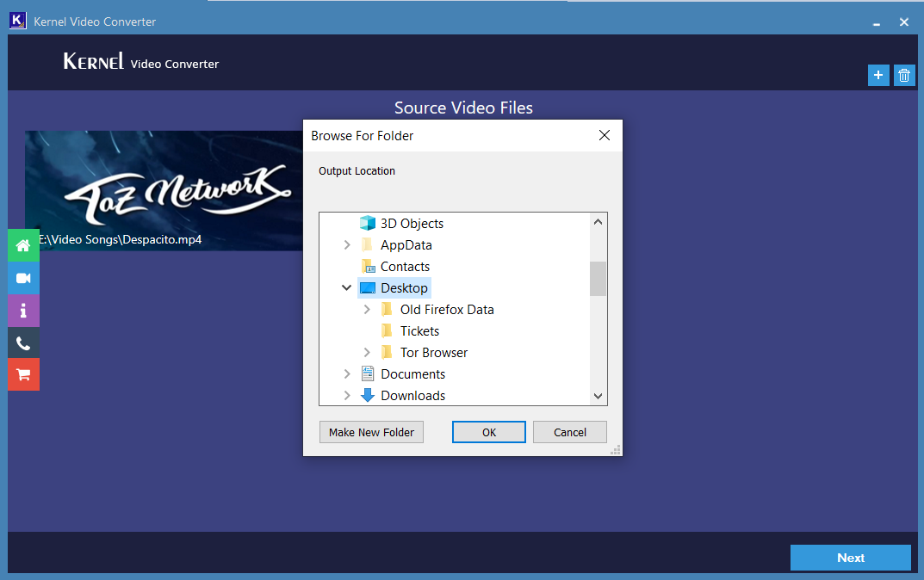This screenshot has height=580, width=924.
Task: Click the folder tree scroll down arrow
Action: click(598, 396)
